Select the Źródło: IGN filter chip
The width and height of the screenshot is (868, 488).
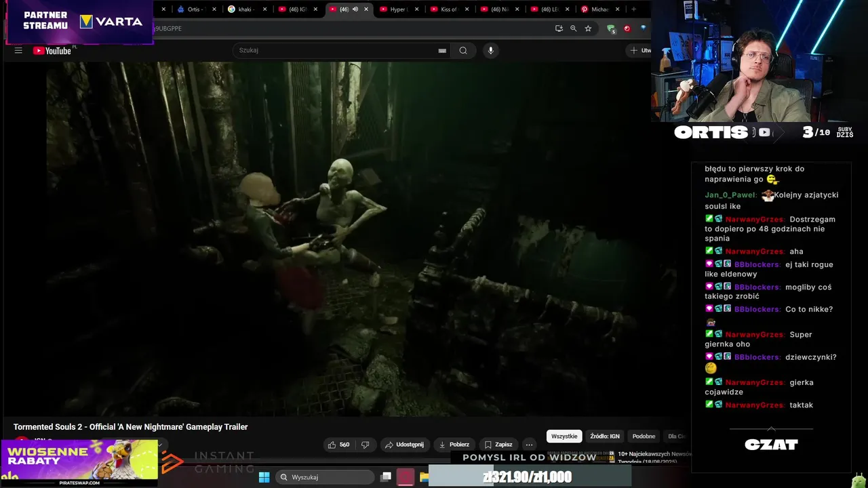[x=605, y=436]
